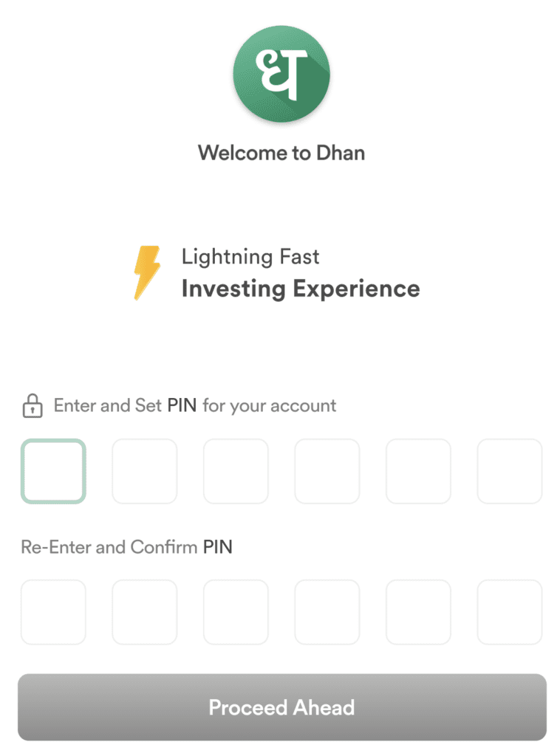The width and height of the screenshot is (560, 756).
Task: Select the last Confirm PIN digit box
Action: [x=510, y=612]
